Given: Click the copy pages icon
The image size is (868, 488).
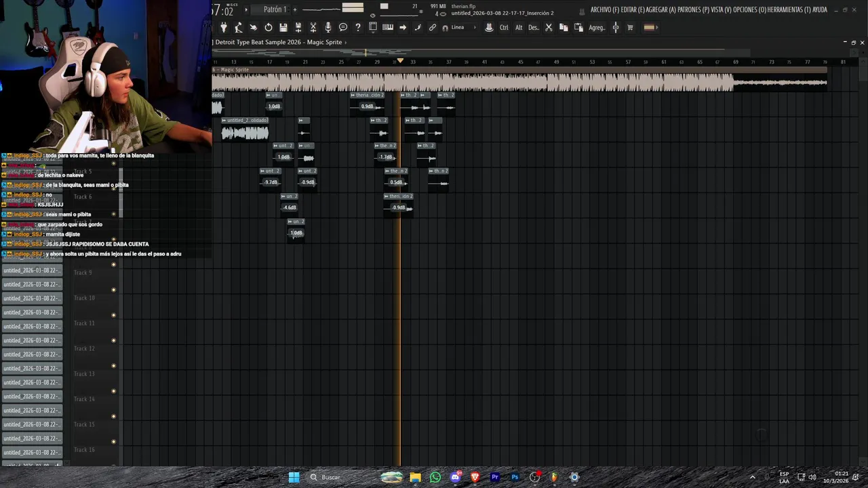Looking at the screenshot, I should point(564,27).
